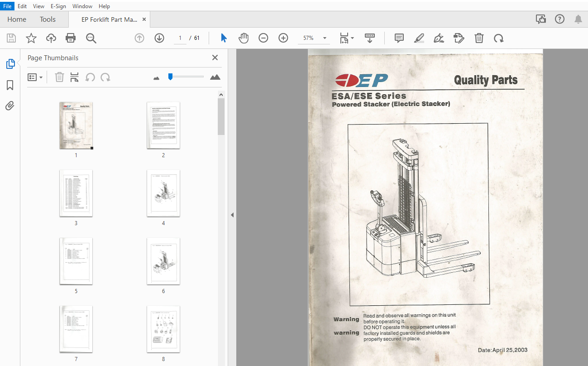Select page 6 thumbnail
Screen dimensions: 588x366
click(x=163, y=261)
